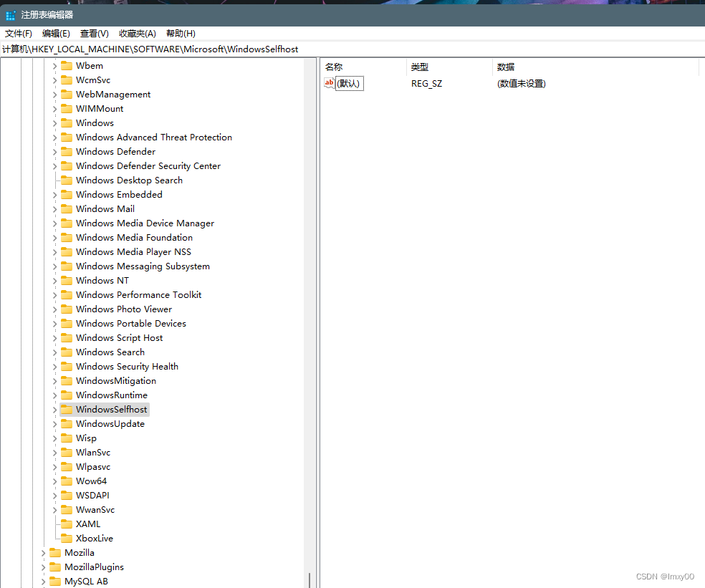Click the ab string value icon

[330, 83]
